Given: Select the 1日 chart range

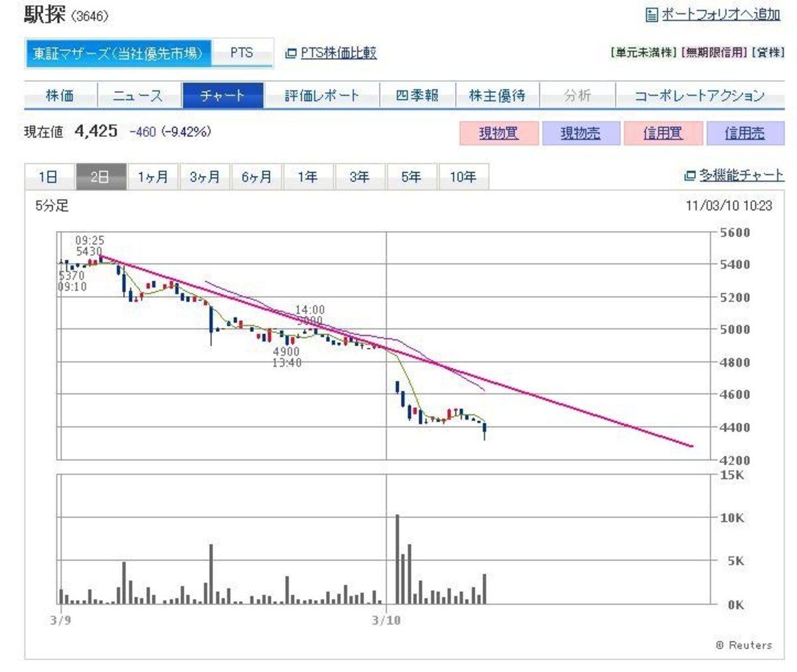Looking at the screenshot, I should tap(48, 177).
